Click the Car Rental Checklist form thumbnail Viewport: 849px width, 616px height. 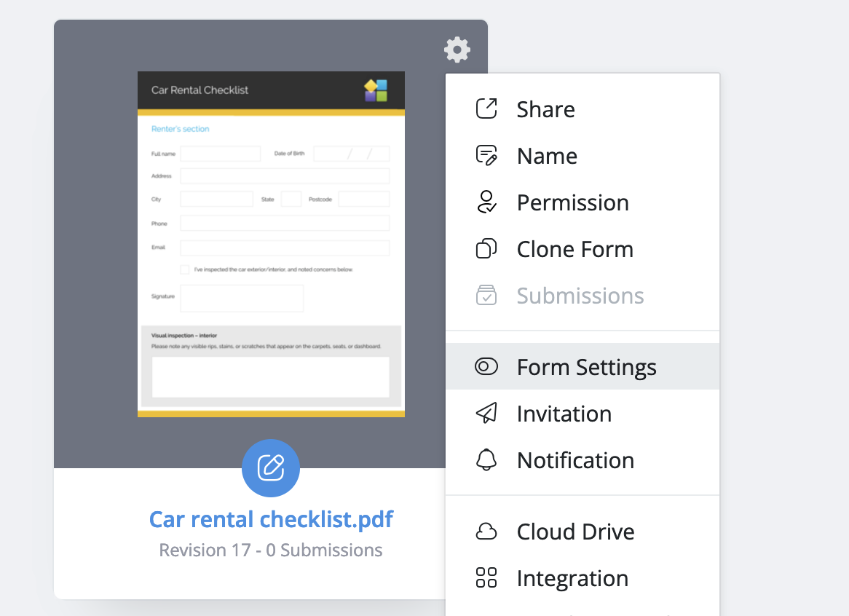[271, 244]
